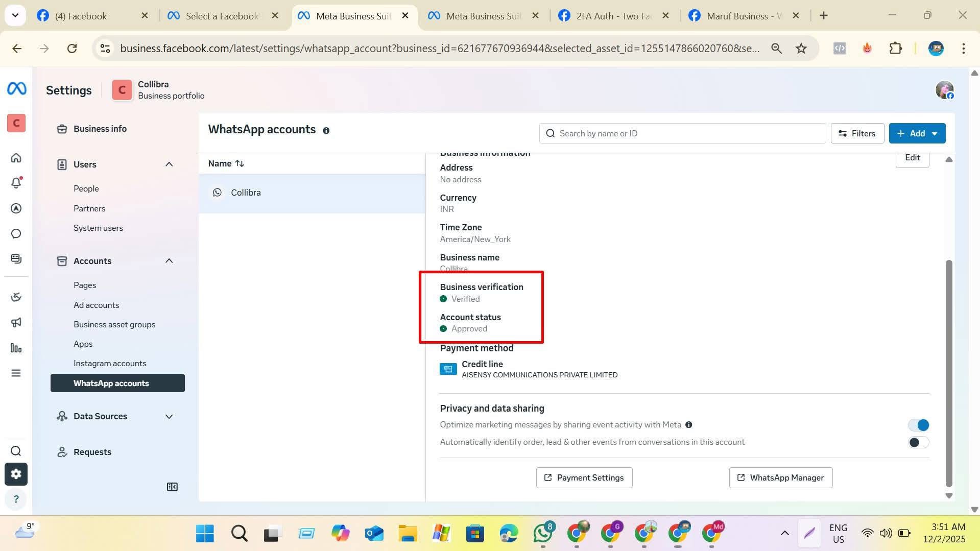Click the zoom magnifier icon in address bar
980x551 pixels.
pos(776,49)
